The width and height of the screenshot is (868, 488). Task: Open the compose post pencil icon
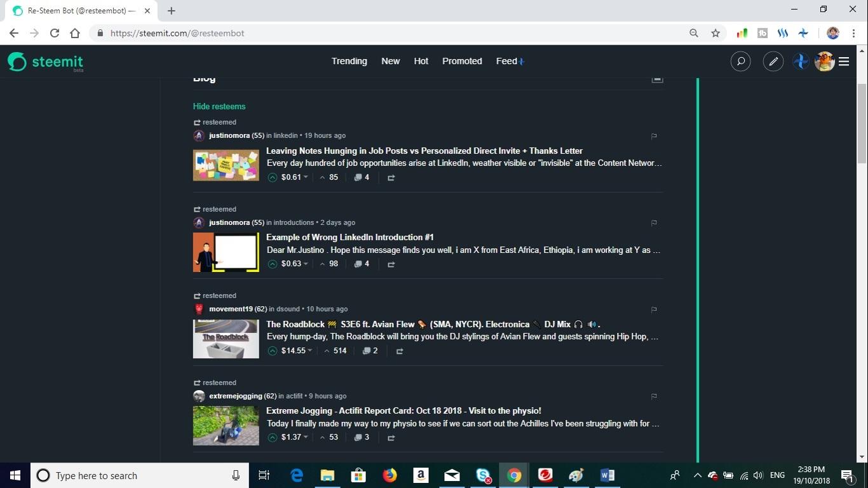coord(773,62)
